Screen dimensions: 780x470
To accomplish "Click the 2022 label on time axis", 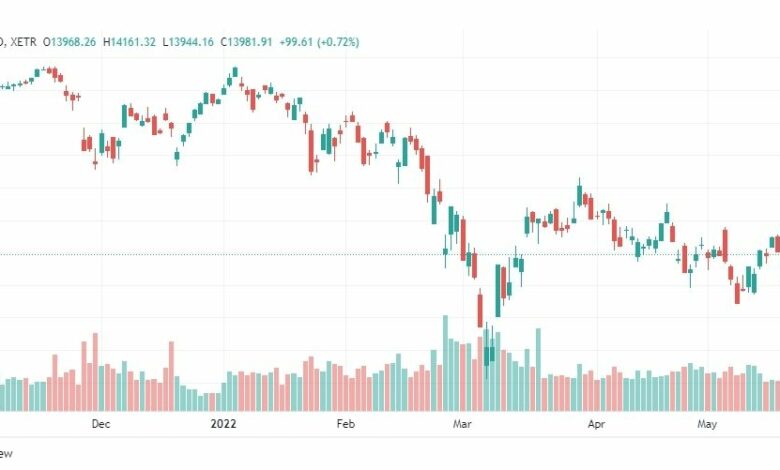I will [223, 424].
